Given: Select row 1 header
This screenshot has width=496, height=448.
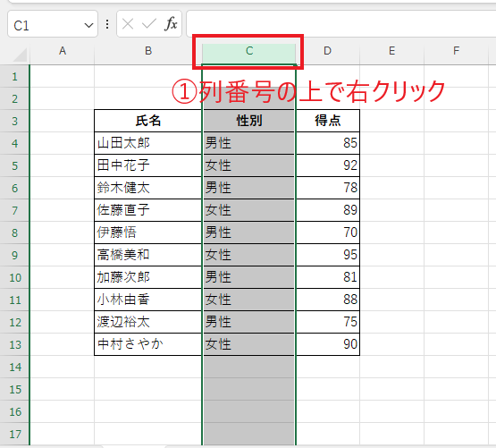Looking at the screenshot, I should [x=14, y=76].
